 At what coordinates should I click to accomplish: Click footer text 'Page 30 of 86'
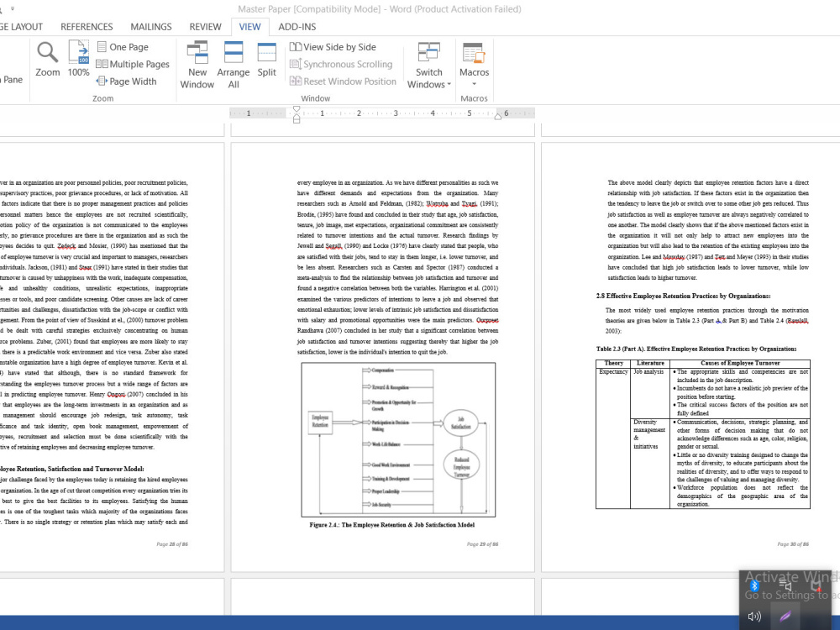[x=794, y=543]
